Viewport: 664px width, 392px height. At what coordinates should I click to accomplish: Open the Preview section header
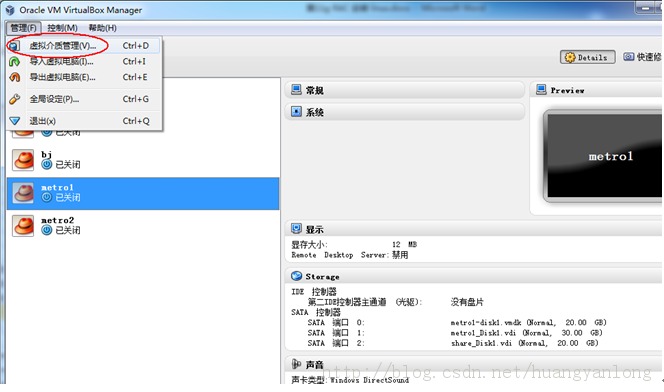(x=597, y=90)
